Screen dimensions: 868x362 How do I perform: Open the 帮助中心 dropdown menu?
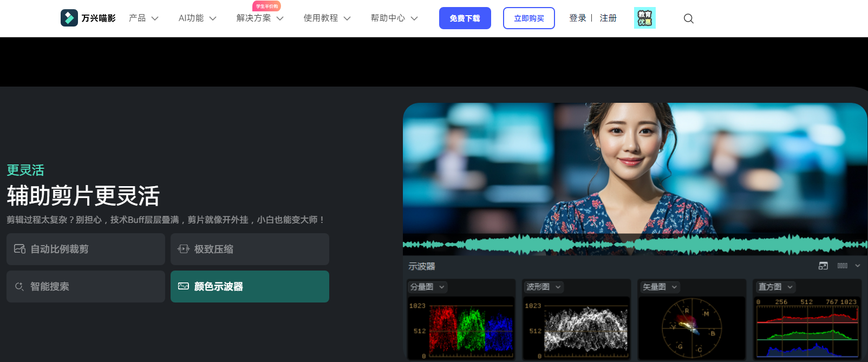pos(394,18)
